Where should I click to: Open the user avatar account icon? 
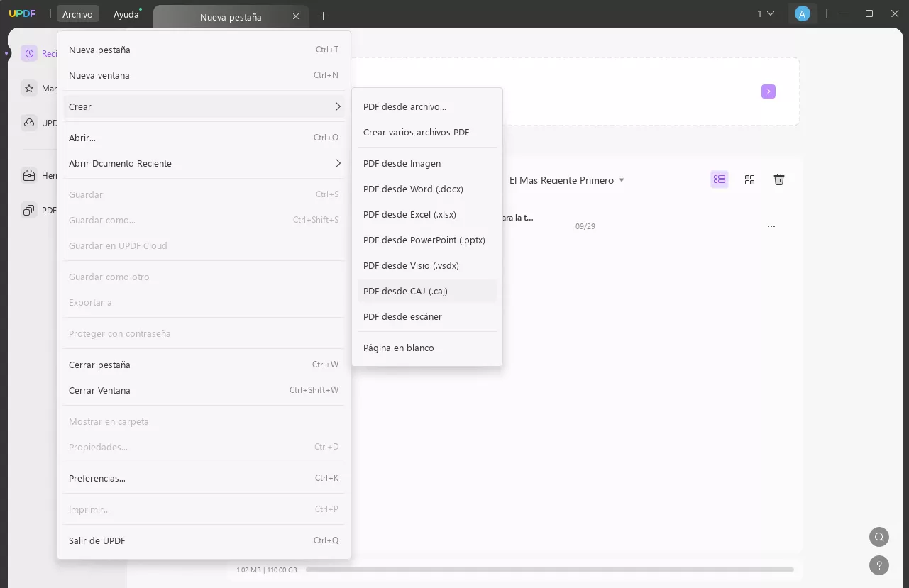click(x=803, y=13)
